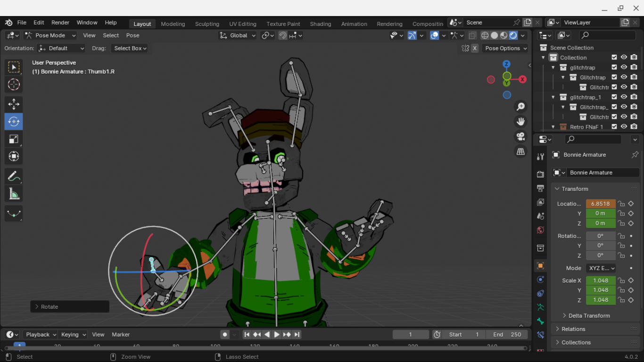Hide glitchtrap_1 collection in viewport

(x=624, y=97)
